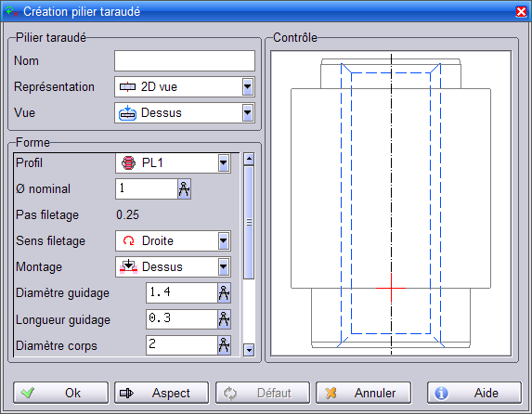
Task: Open help with the Aide button
Action: (x=474, y=393)
